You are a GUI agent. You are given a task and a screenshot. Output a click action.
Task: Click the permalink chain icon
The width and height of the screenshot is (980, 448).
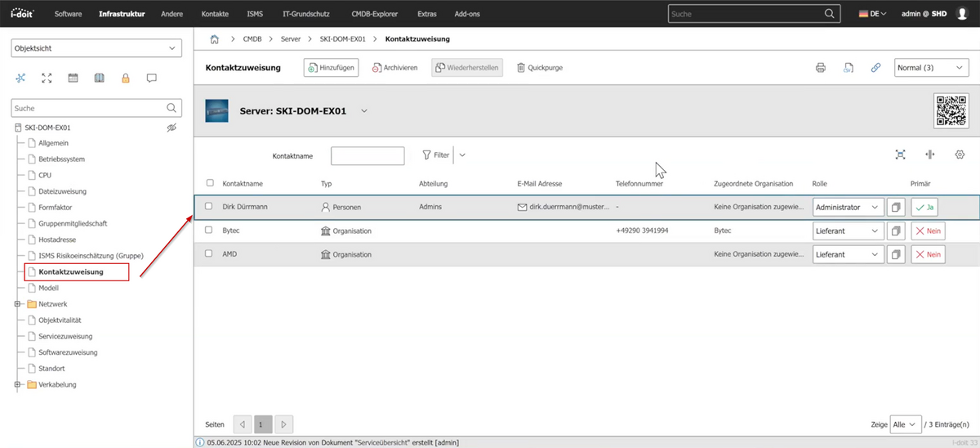pyautogui.click(x=875, y=68)
